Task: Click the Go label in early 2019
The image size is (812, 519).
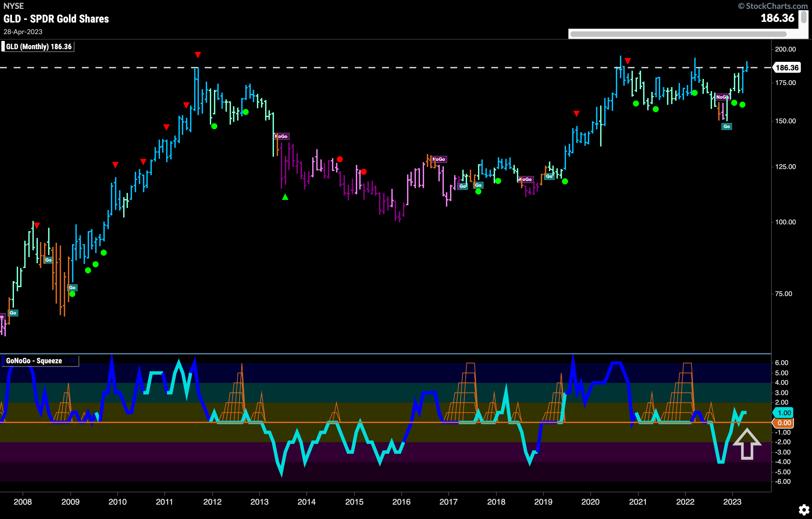Action: pyautogui.click(x=549, y=176)
